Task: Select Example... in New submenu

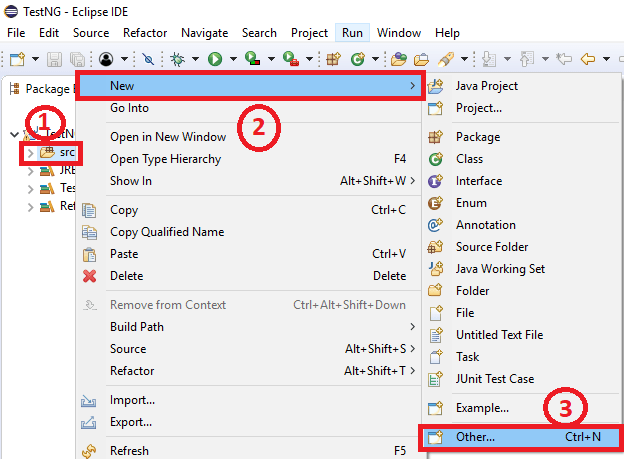Action: pyautogui.click(x=522, y=408)
